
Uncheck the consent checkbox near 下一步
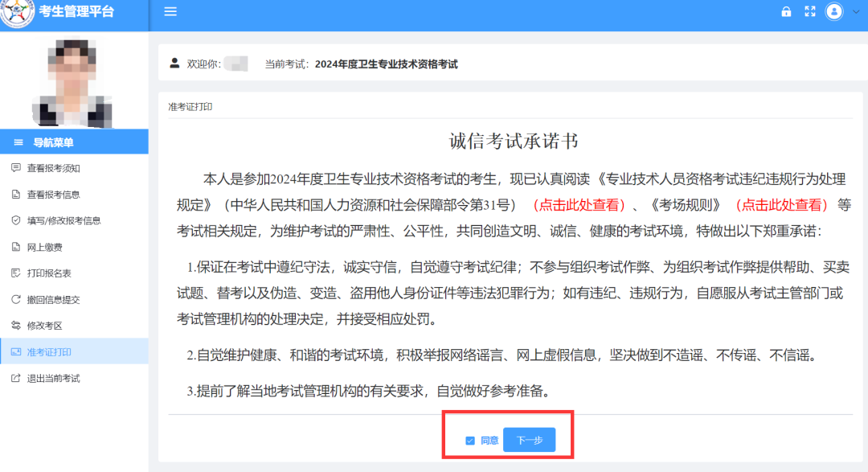coord(469,440)
